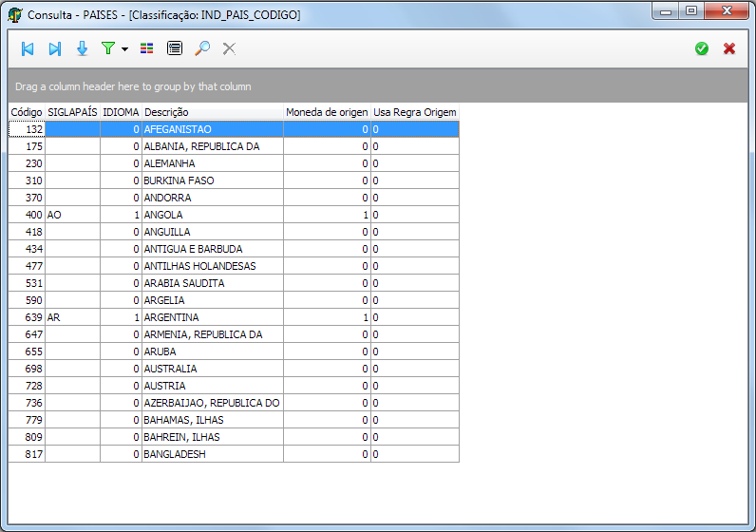Click the gray X clear icon

coord(229,48)
